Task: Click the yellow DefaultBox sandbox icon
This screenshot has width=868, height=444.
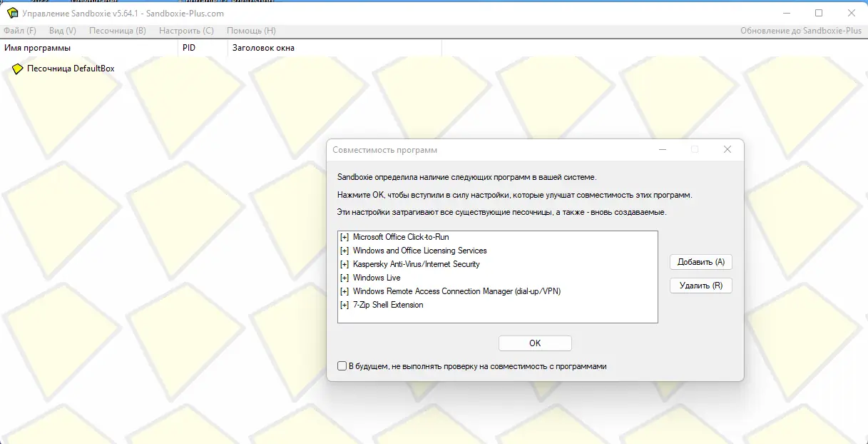Action: coord(18,69)
